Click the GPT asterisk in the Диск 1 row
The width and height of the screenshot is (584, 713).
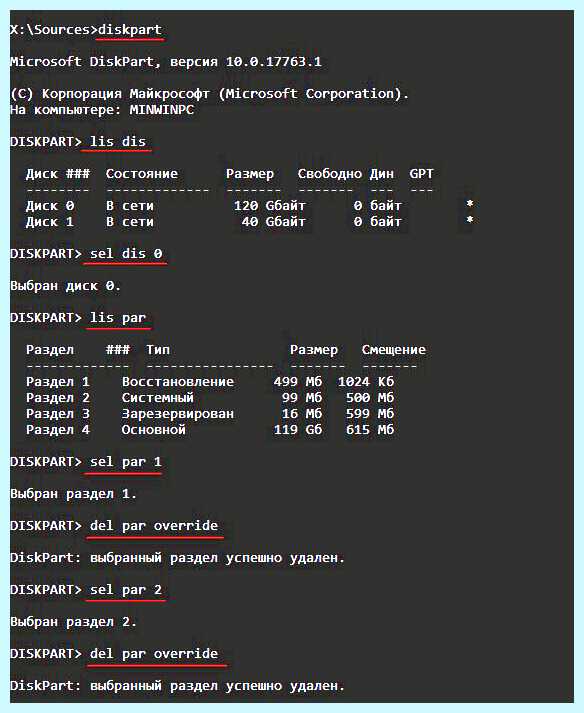tap(470, 220)
